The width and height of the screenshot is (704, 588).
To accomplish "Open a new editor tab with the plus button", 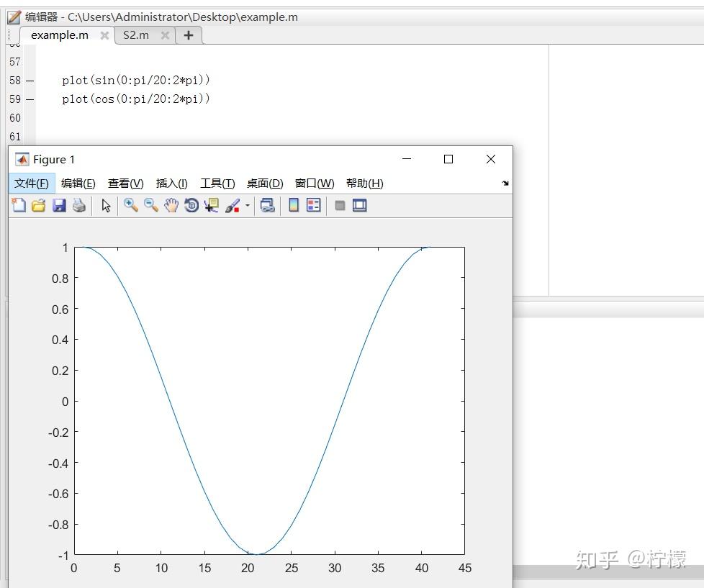I will point(188,35).
